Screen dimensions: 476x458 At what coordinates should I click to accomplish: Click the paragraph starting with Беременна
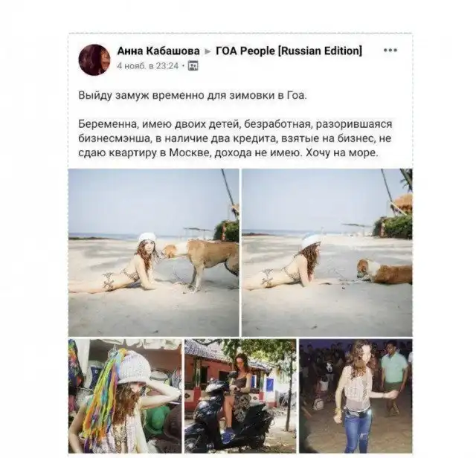235,138
